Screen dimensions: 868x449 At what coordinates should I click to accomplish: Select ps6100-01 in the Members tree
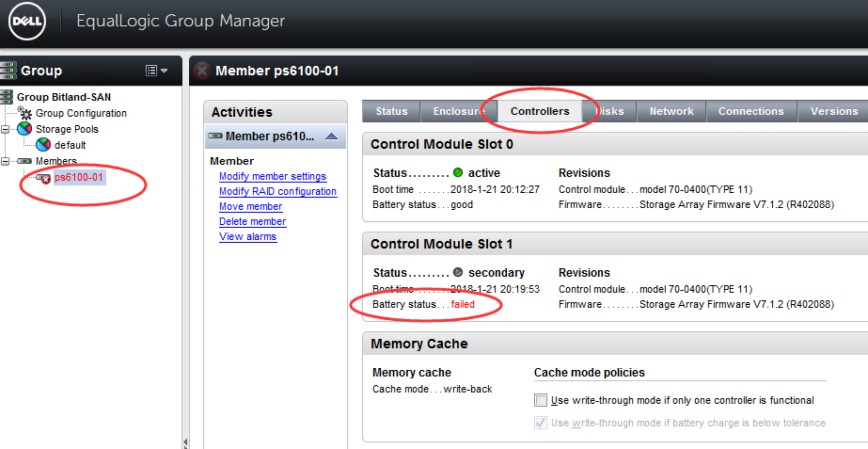point(78,178)
